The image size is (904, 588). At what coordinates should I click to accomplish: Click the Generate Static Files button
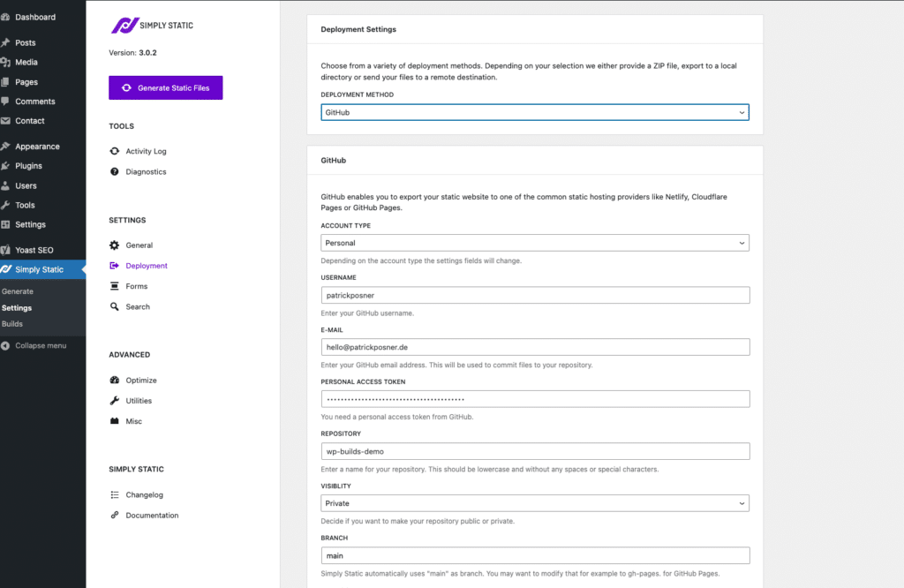pos(165,87)
